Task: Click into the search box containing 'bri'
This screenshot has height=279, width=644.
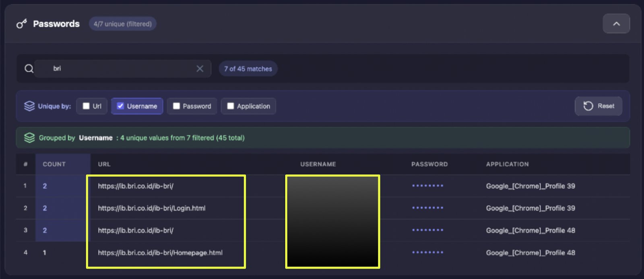Action: tap(121, 69)
